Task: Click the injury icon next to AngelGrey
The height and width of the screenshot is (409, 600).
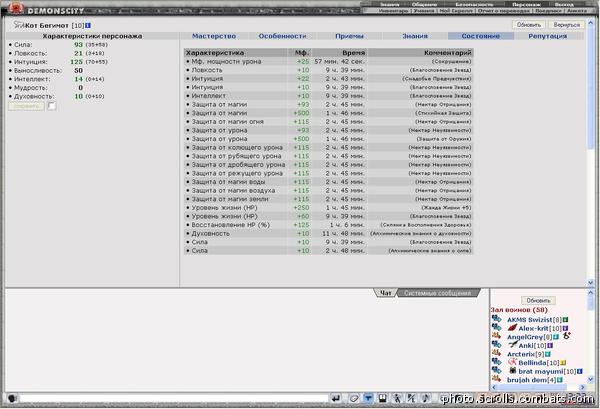Action: pyautogui.click(x=567, y=336)
